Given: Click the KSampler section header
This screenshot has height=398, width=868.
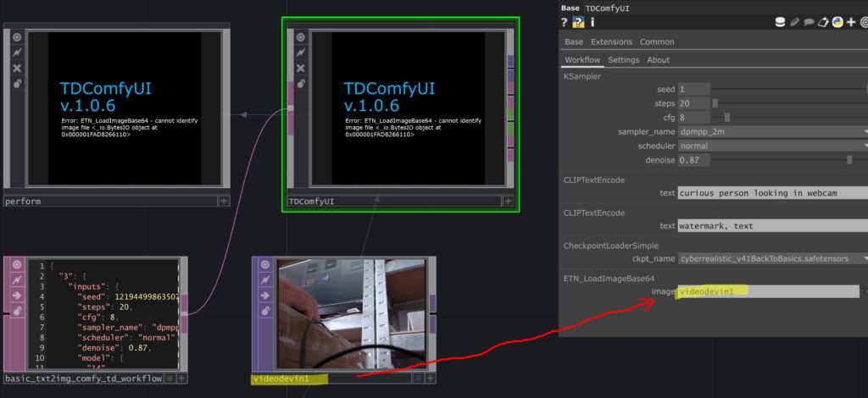Looking at the screenshot, I should [581, 76].
